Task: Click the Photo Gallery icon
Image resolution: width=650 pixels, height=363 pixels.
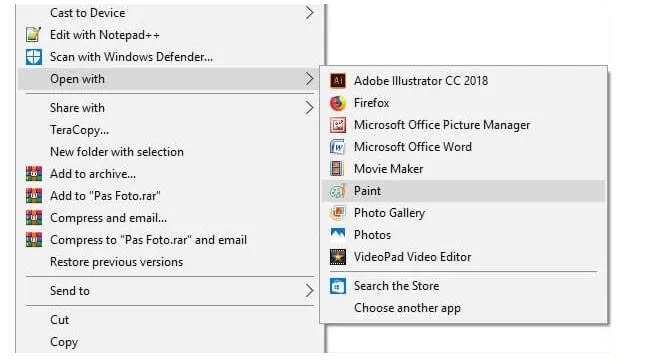Action: pos(337,213)
